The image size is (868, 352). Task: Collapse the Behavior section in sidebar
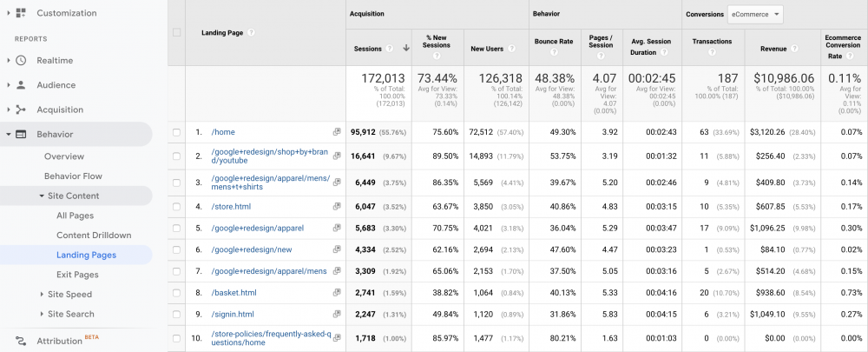pyautogui.click(x=9, y=134)
